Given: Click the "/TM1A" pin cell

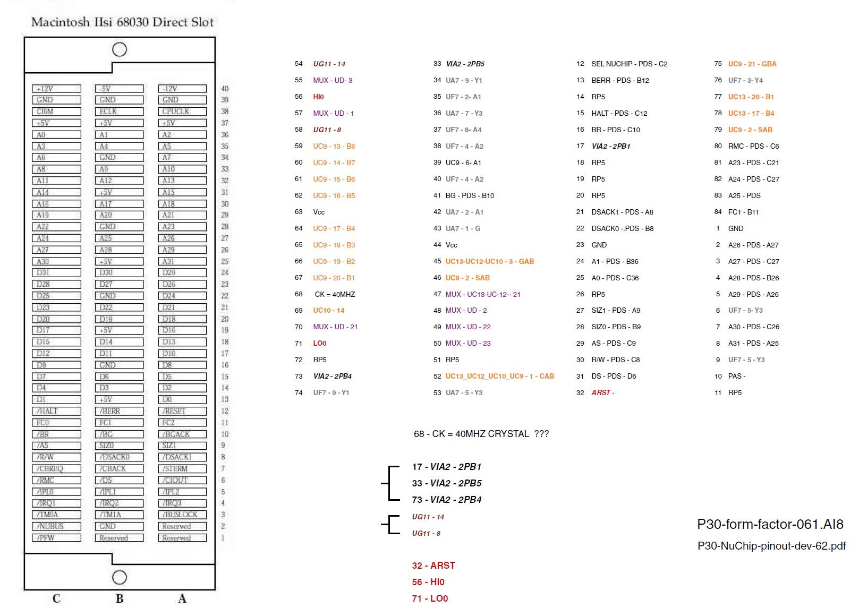Looking at the screenshot, I should 119,515.
